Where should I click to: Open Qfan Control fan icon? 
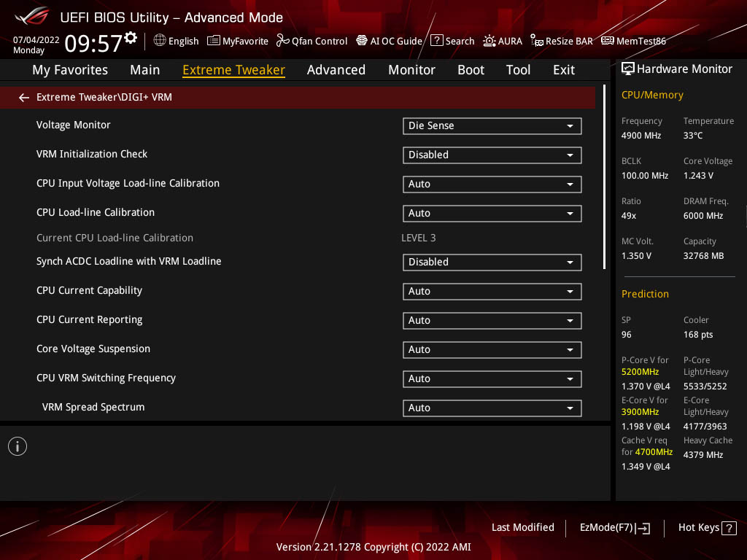(283, 41)
